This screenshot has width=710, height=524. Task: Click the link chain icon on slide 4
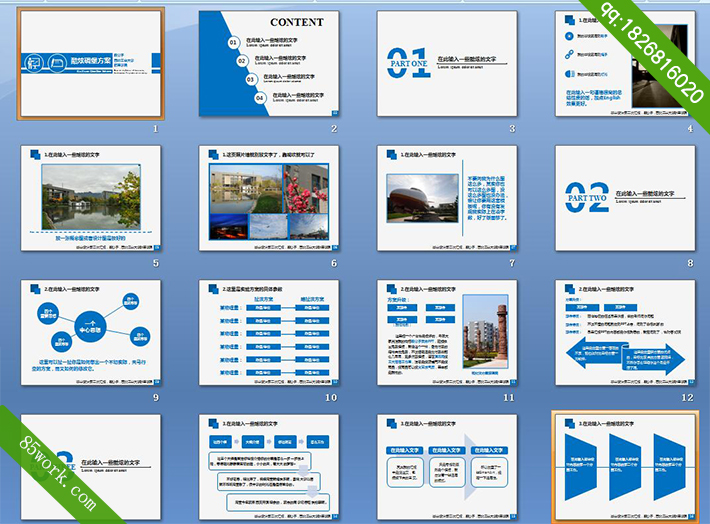tap(569, 54)
